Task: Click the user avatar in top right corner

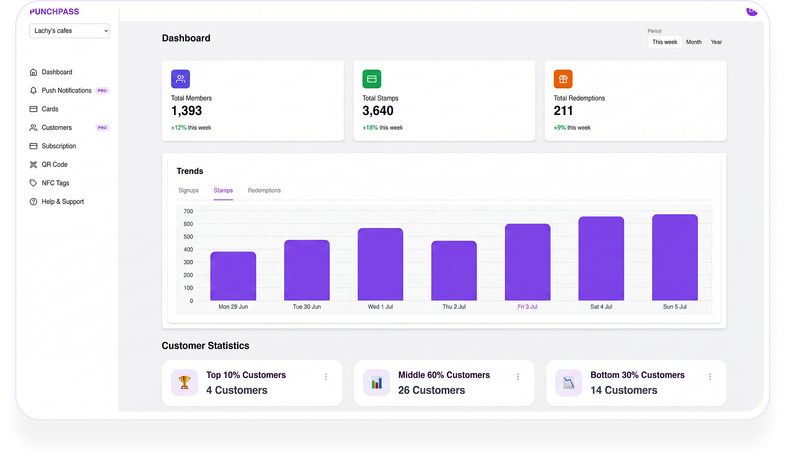Action: pyautogui.click(x=751, y=11)
